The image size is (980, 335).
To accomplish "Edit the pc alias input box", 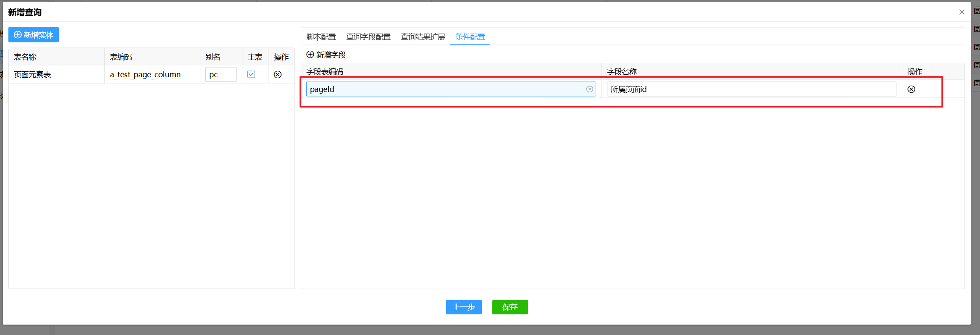I will click(x=221, y=74).
